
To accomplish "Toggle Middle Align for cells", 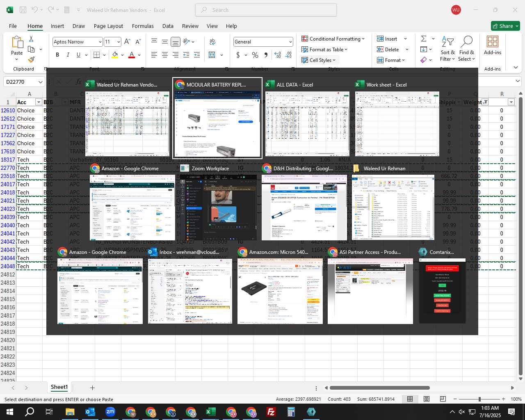I will pos(165,42).
